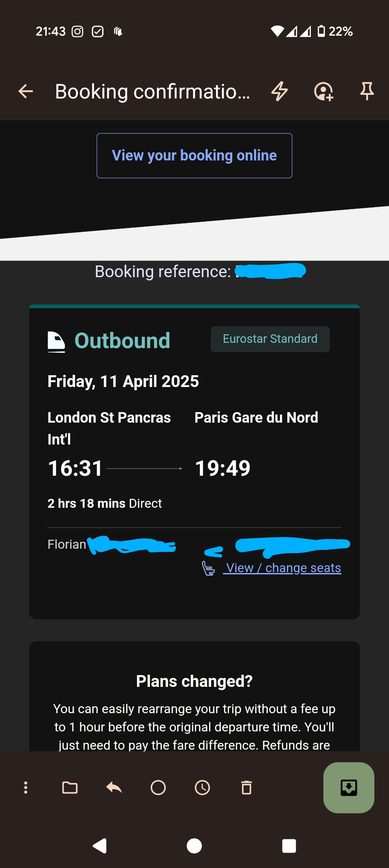
Task: Tap the back arrow in header
Action: tap(26, 91)
